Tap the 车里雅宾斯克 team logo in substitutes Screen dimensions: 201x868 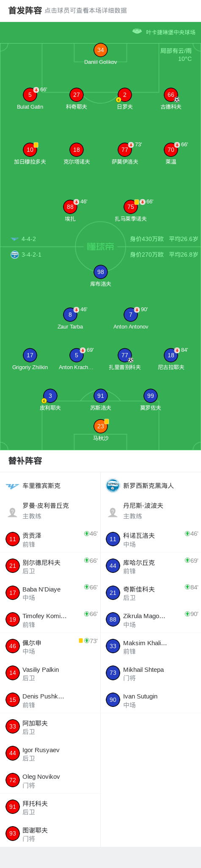pos(12,486)
